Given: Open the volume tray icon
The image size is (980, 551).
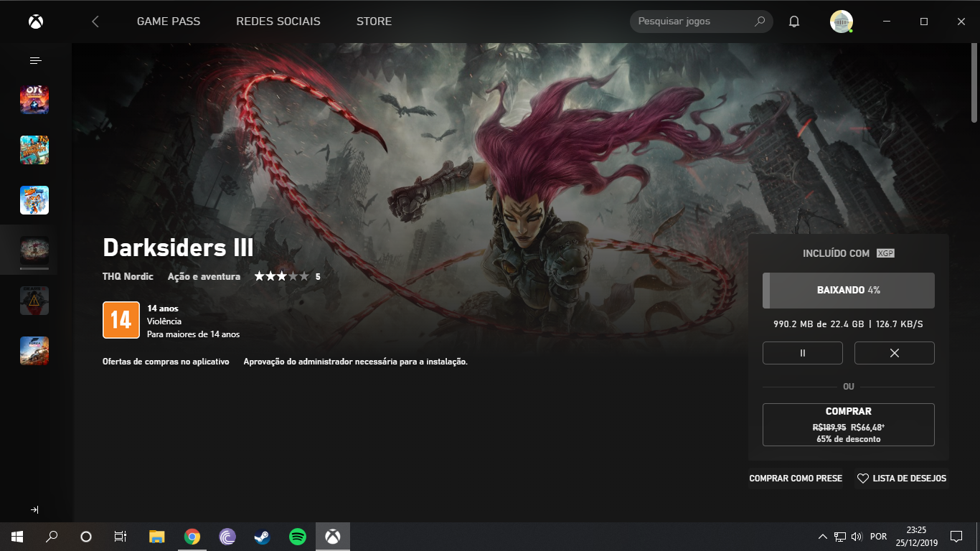Looking at the screenshot, I should click(x=857, y=537).
